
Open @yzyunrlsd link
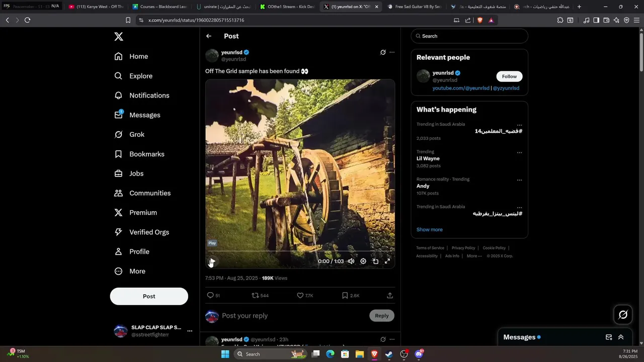point(506,88)
